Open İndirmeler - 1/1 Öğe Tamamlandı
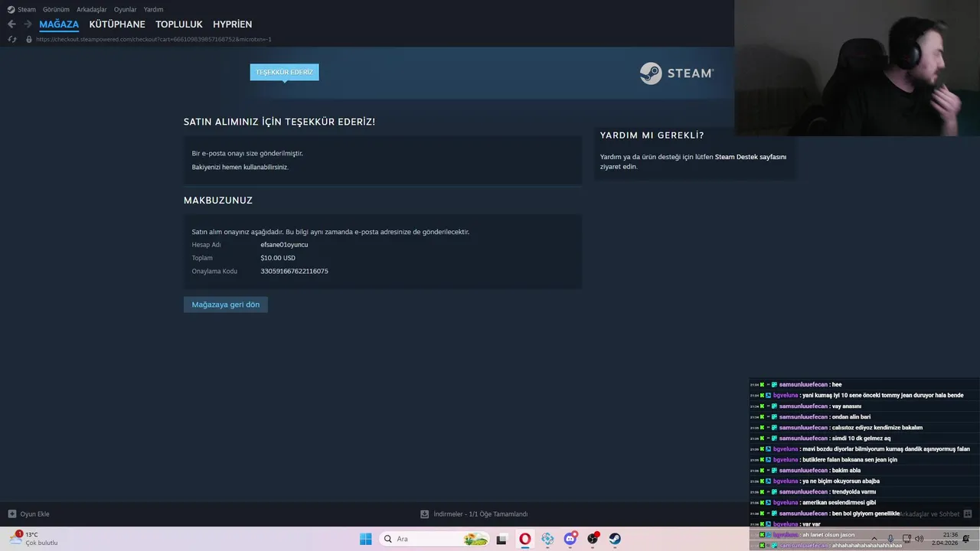This screenshot has height=551, width=980. (474, 514)
